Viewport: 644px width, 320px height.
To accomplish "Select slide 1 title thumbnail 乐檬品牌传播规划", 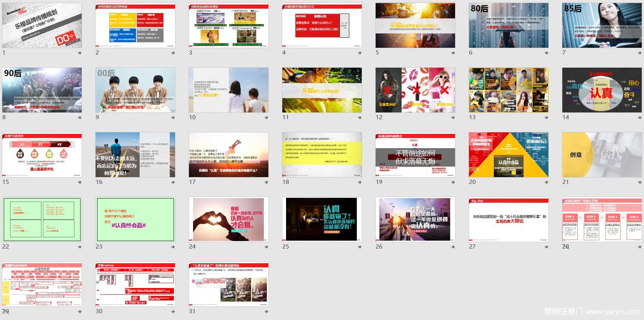I will click(x=42, y=26).
